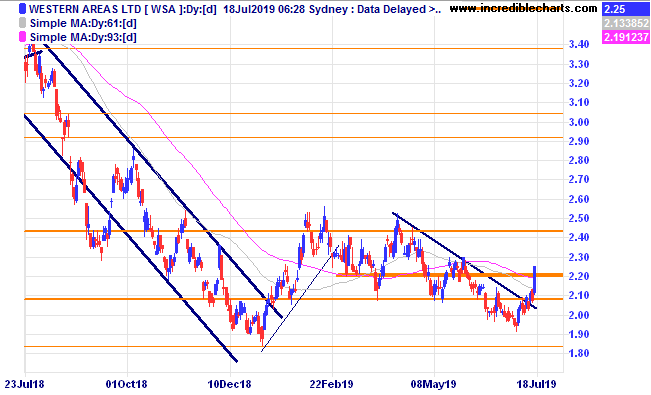Click the topmost orange horizontal line near 3.40

point(294,49)
